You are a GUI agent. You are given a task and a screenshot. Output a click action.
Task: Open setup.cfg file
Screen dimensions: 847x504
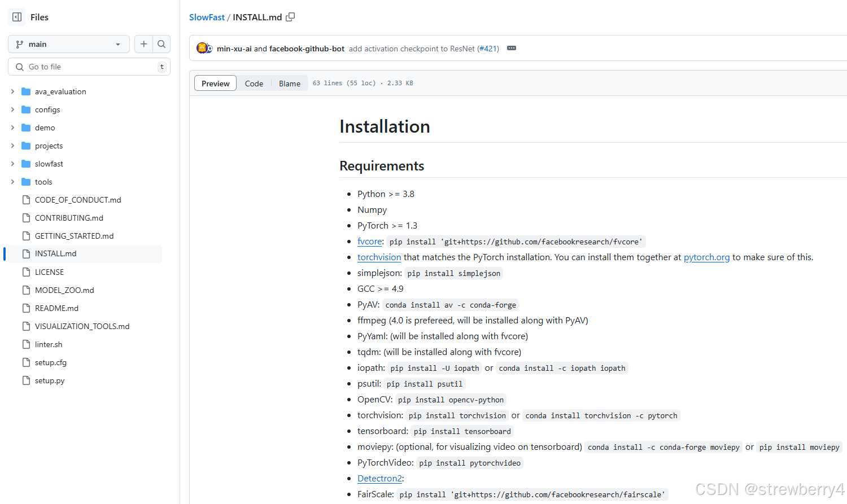click(x=51, y=362)
